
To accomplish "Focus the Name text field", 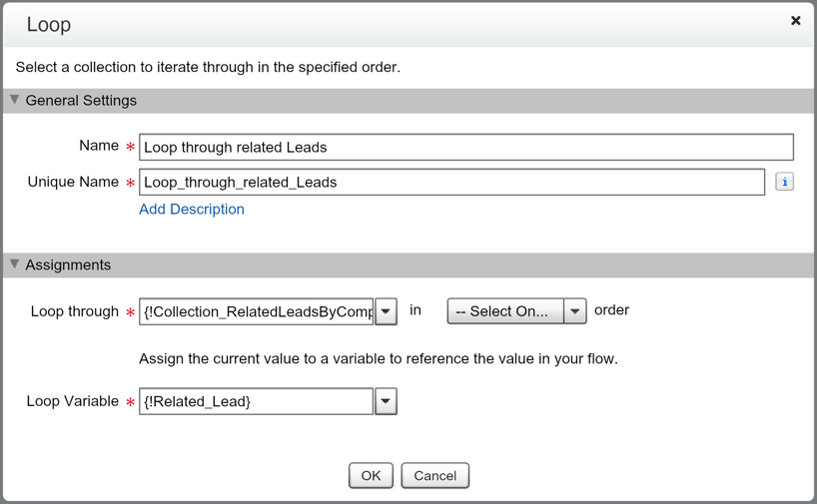I will coord(465,147).
